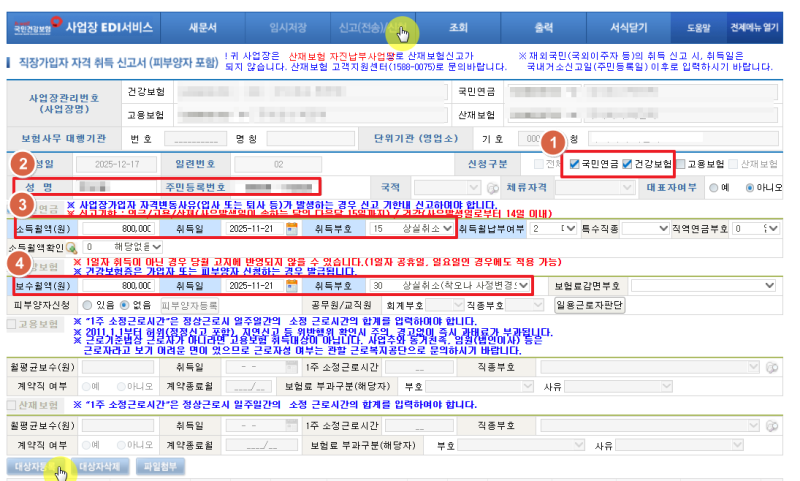
Task: Click the 파일첨부 button
Action: tap(160, 467)
